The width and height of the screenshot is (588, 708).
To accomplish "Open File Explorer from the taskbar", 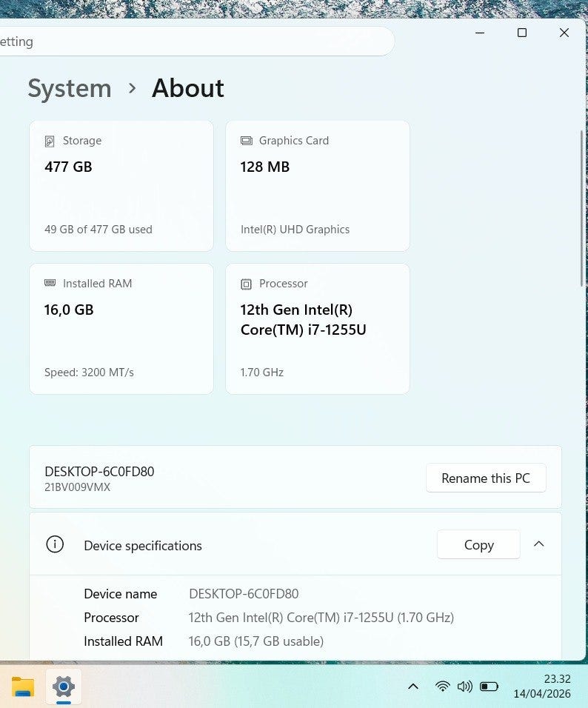I will coord(23,687).
